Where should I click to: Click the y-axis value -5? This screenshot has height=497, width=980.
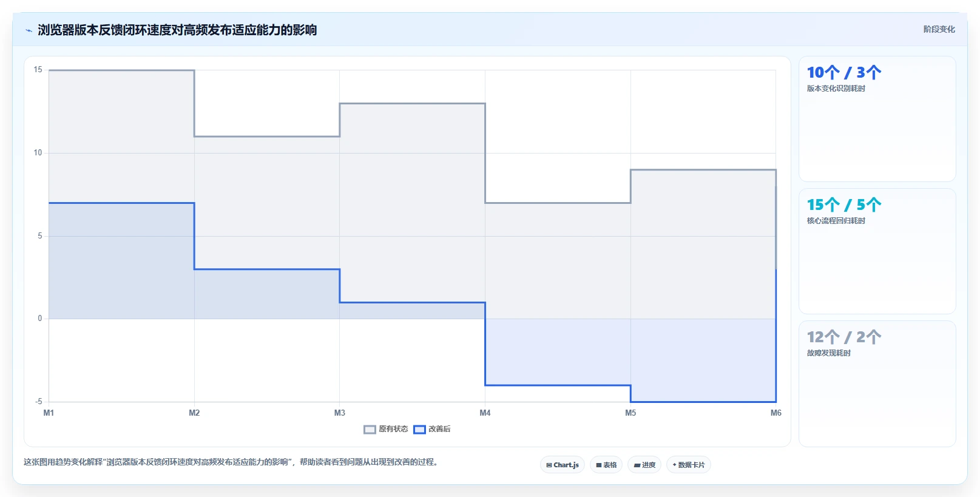39,402
